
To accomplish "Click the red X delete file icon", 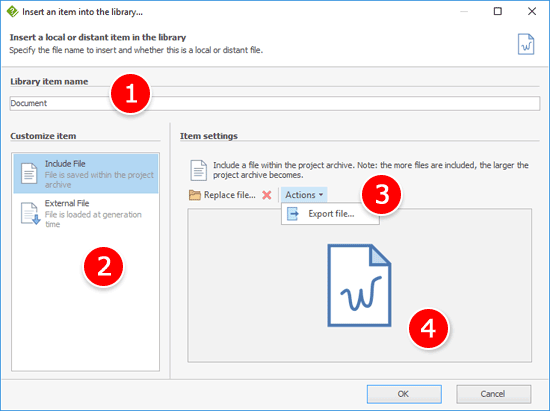I will tap(267, 195).
